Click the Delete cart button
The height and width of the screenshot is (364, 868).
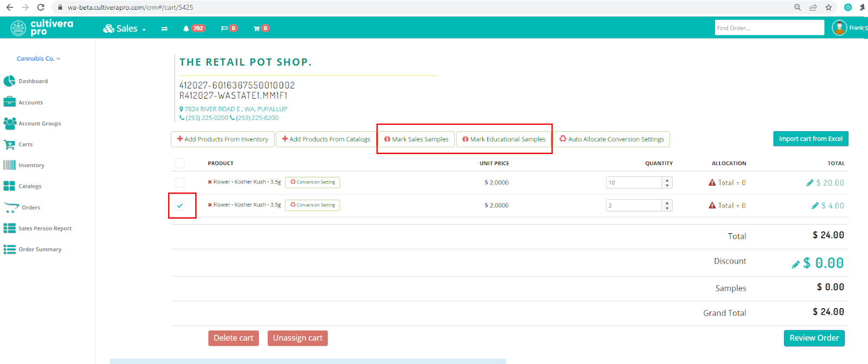234,338
